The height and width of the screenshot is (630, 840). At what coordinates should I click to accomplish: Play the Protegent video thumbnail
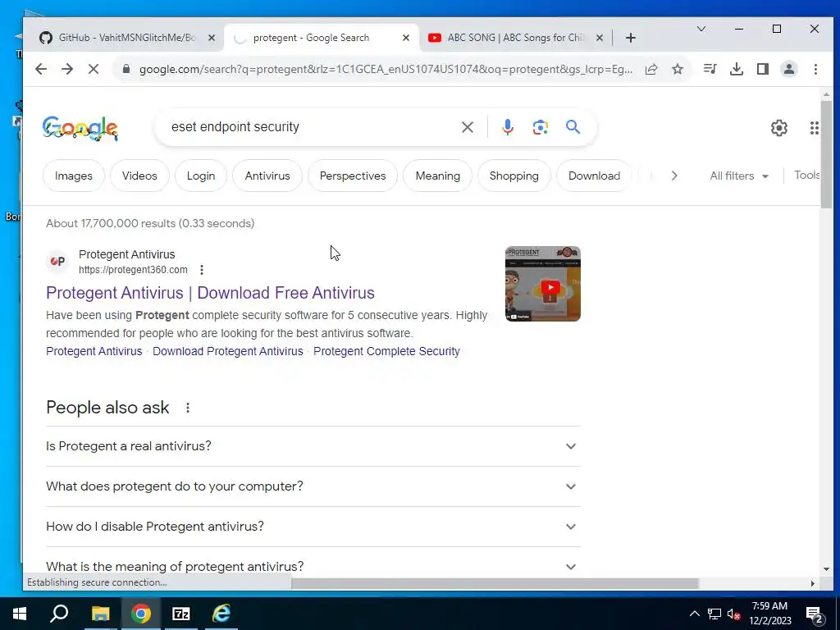tap(543, 284)
